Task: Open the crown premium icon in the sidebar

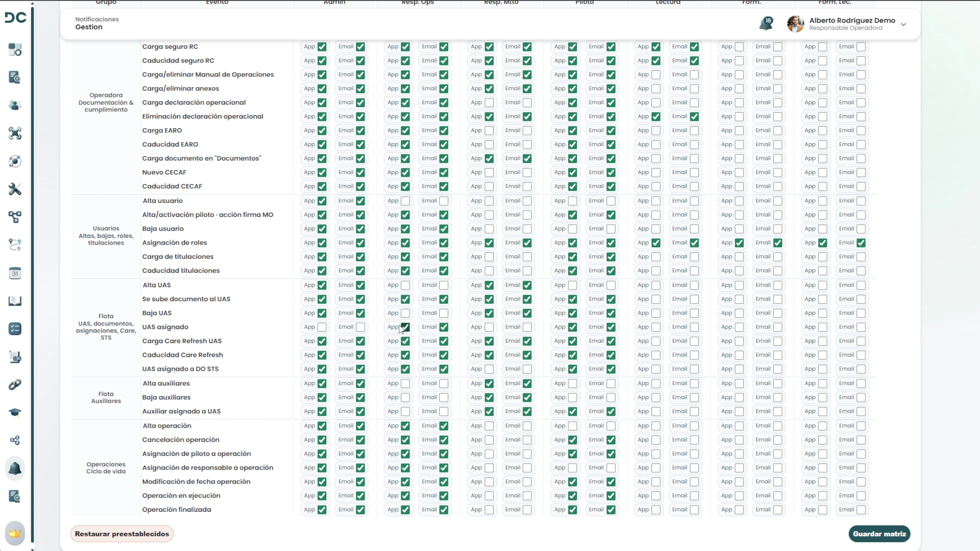Action: pyautogui.click(x=15, y=533)
